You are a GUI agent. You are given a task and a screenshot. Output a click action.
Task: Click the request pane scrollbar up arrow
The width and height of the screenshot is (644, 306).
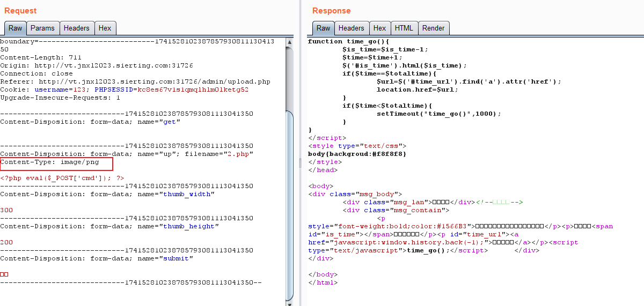(290, 42)
